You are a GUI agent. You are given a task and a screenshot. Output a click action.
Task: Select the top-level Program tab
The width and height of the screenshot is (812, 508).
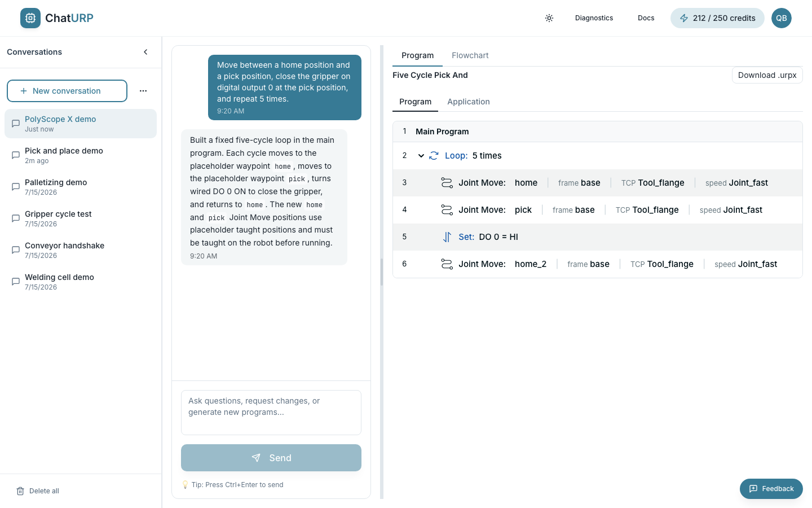[417, 55]
